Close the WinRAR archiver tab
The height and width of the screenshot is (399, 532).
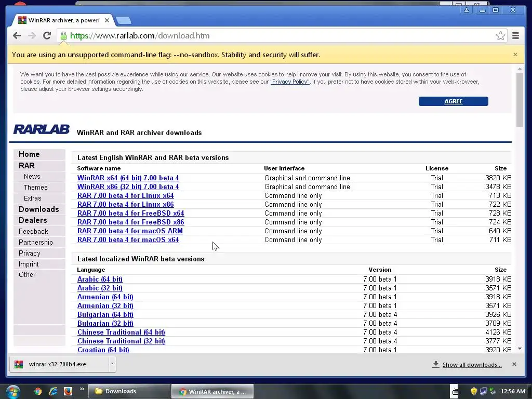[107, 20]
